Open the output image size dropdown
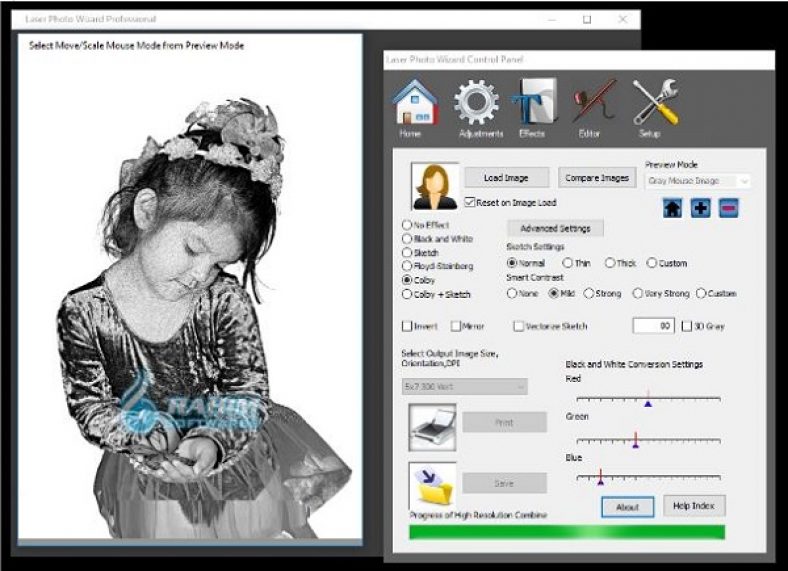The image size is (788, 571). (464, 386)
